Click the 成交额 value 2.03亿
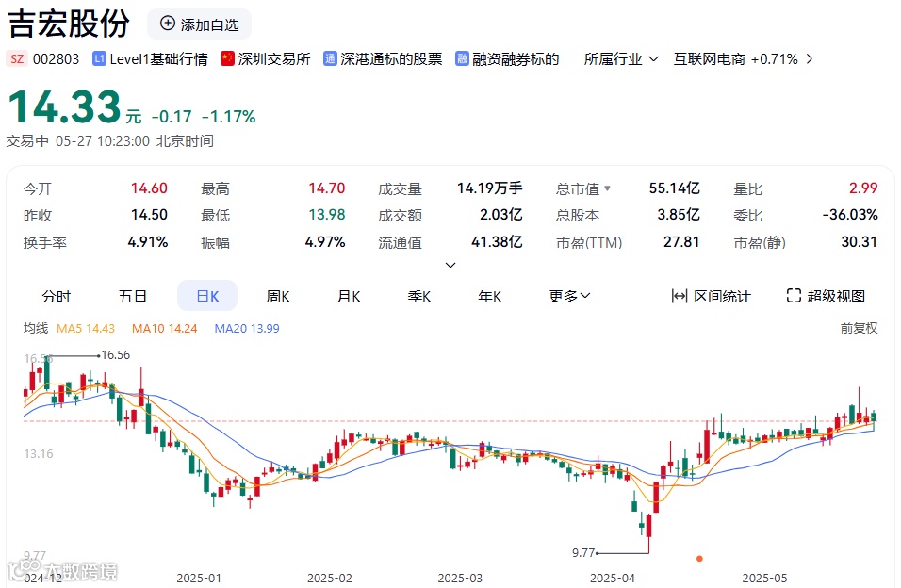The width and height of the screenshot is (901, 588). pos(501,215)
